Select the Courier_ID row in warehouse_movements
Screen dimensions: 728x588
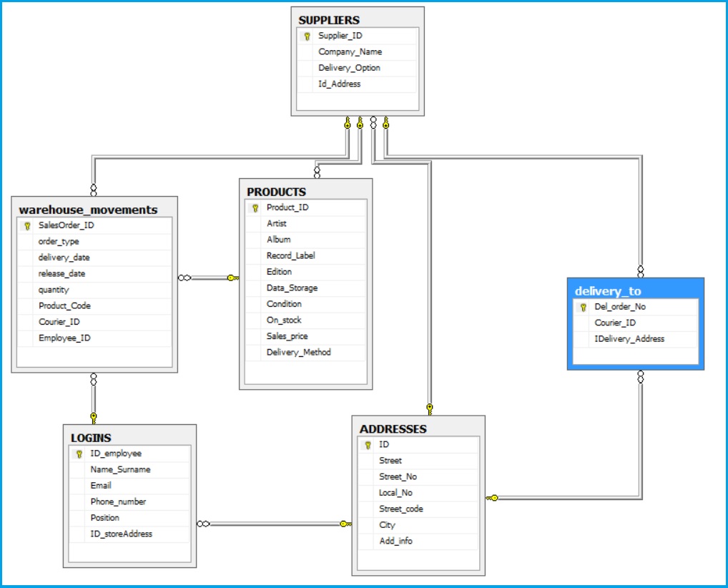click(58, 322)
